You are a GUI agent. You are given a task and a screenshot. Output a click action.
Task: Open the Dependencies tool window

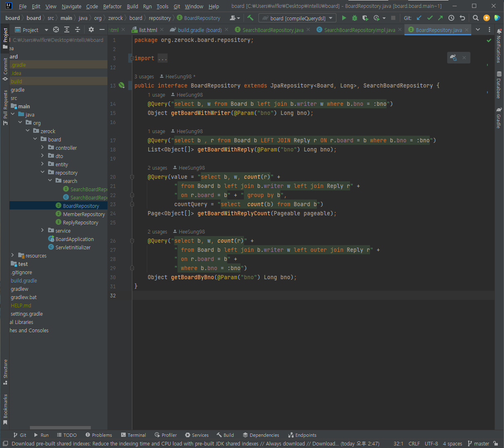pos(261,435)
